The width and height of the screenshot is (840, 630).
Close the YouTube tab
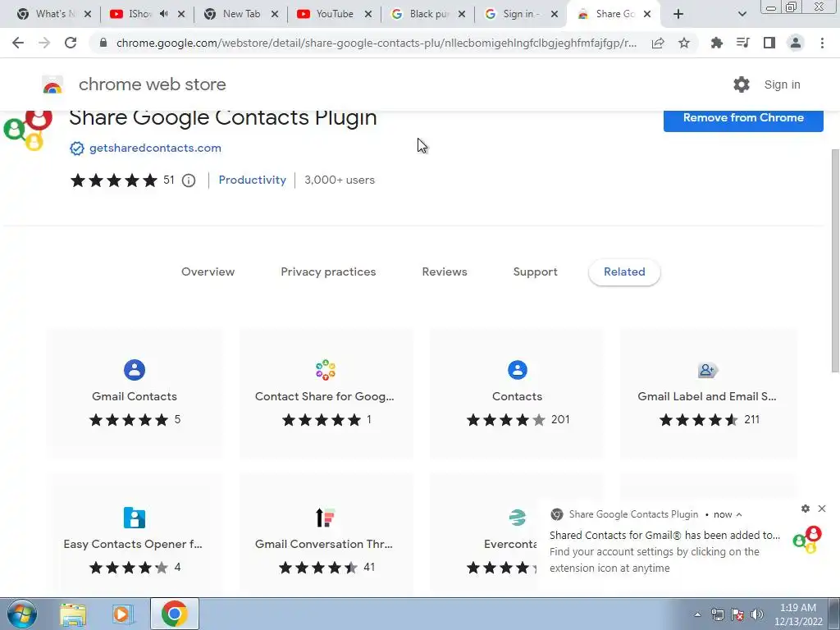click(368, 14)
